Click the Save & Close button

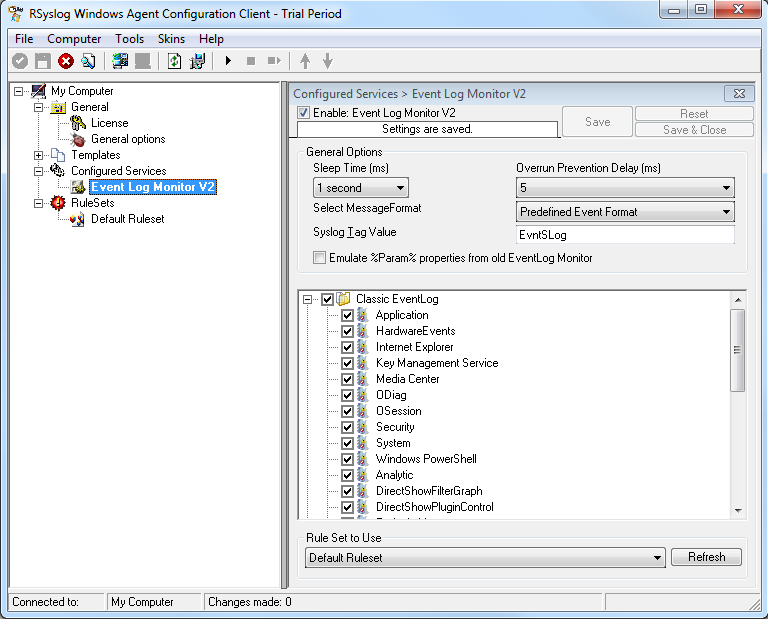(x=694, y=130)
